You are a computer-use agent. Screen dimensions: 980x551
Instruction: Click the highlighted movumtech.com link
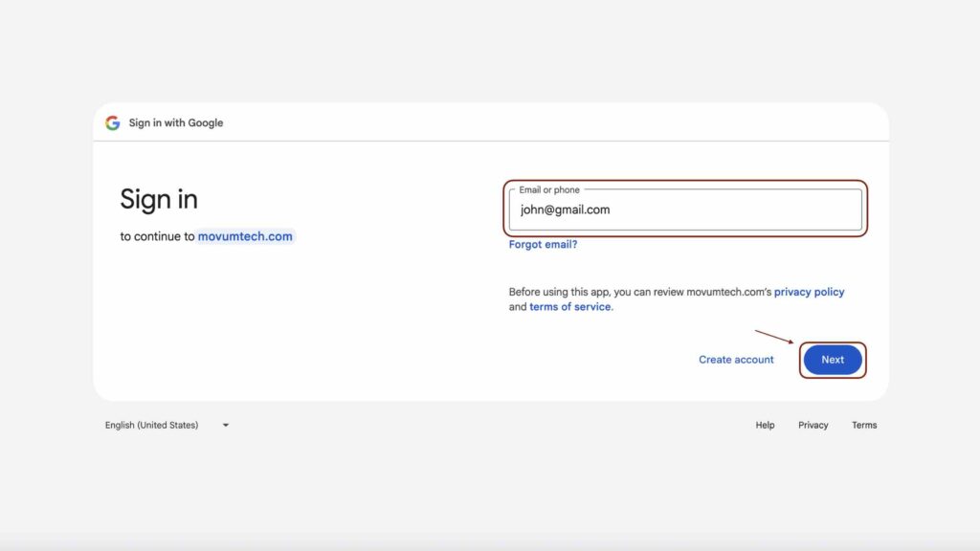tap(245, 236)
